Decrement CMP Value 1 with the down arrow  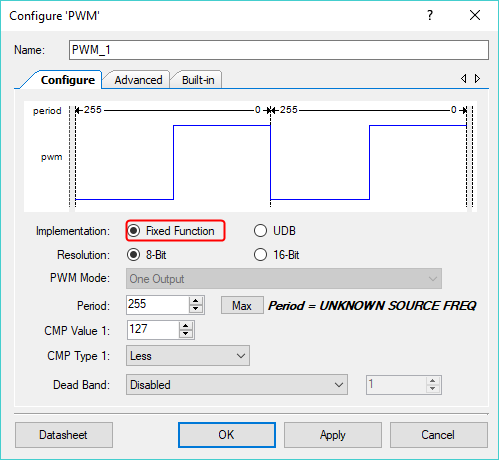(x=186, y=334)
